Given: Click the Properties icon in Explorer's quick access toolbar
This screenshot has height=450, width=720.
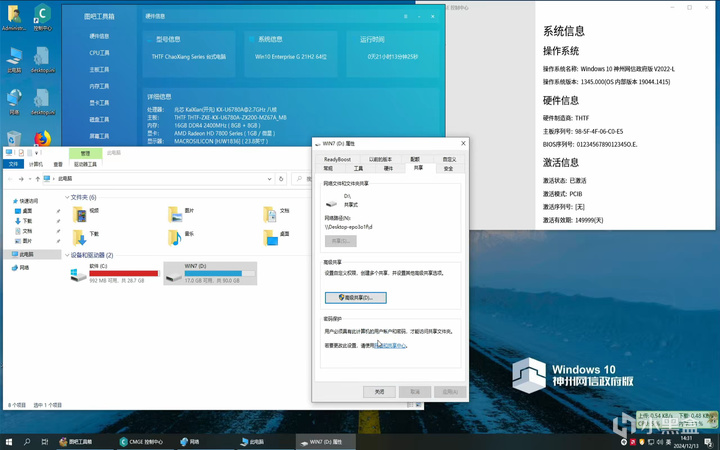Looking at the screenshot, I should tap(21, 153).
